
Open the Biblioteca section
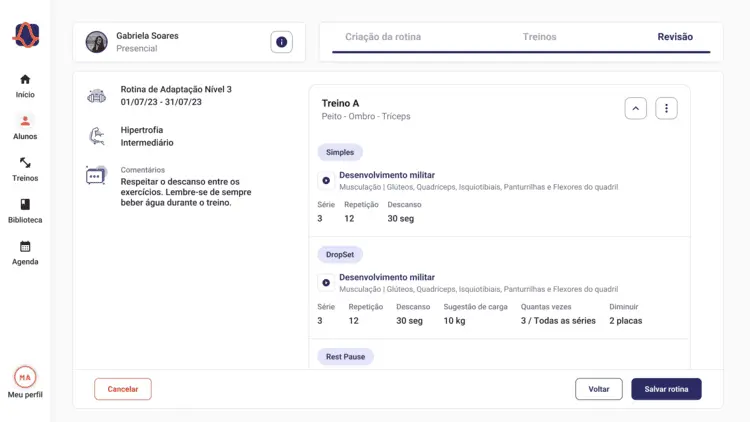pyautogui.click(x=25, y=211)
